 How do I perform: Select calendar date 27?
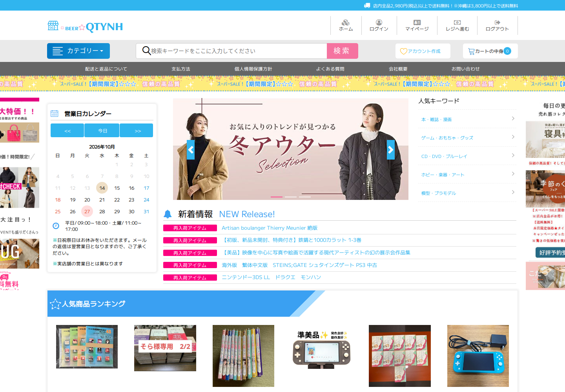pos(87,211)
